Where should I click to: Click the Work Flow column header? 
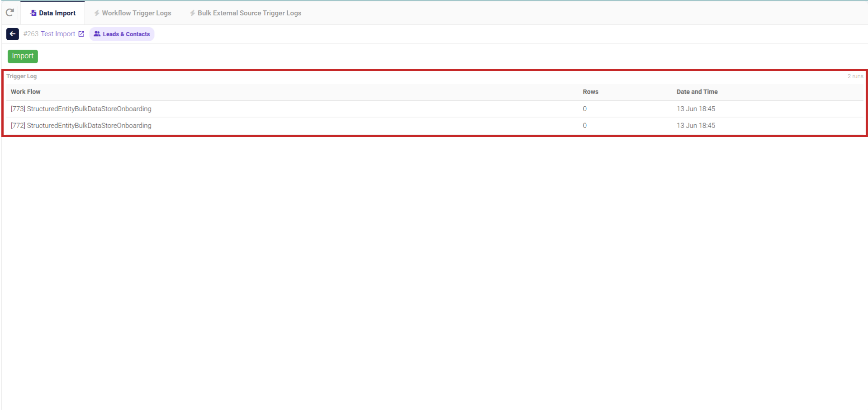click(26, 92)
